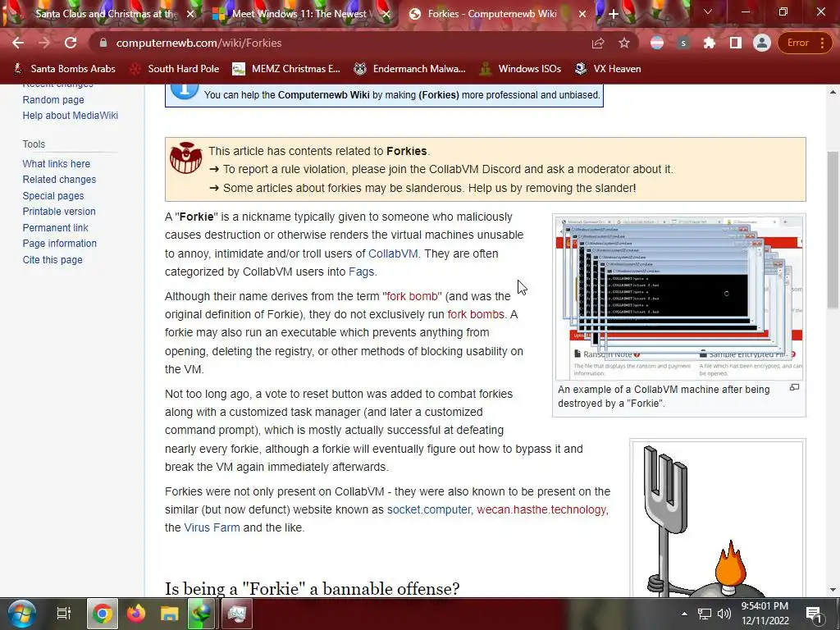This screenshot has width=840, height=630.
Task: Open the notification center icon
Action: [x=814, y=614]
